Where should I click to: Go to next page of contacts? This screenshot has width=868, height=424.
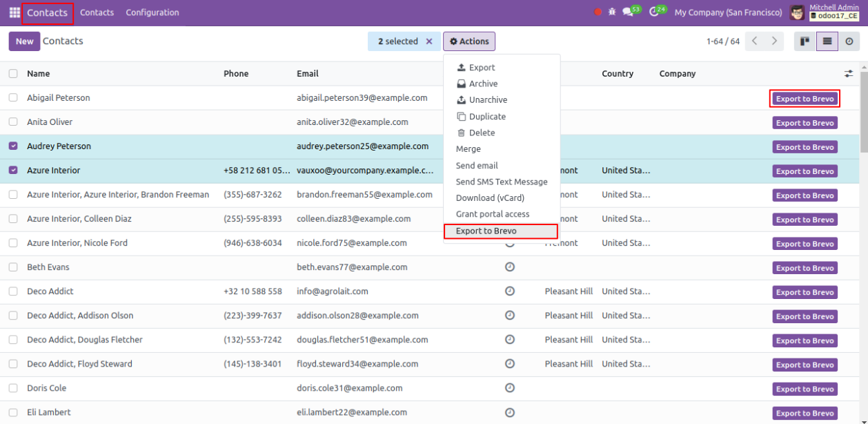pos(774,41)
